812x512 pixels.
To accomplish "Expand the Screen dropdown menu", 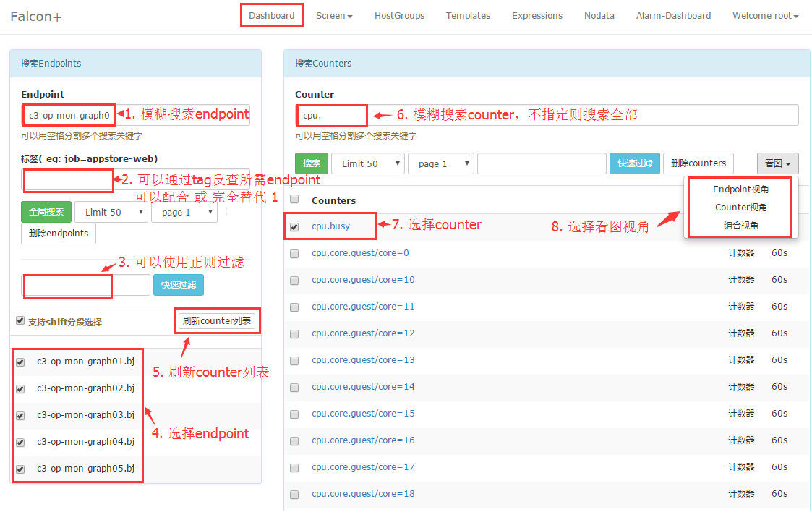I will (x=334, y=16).
